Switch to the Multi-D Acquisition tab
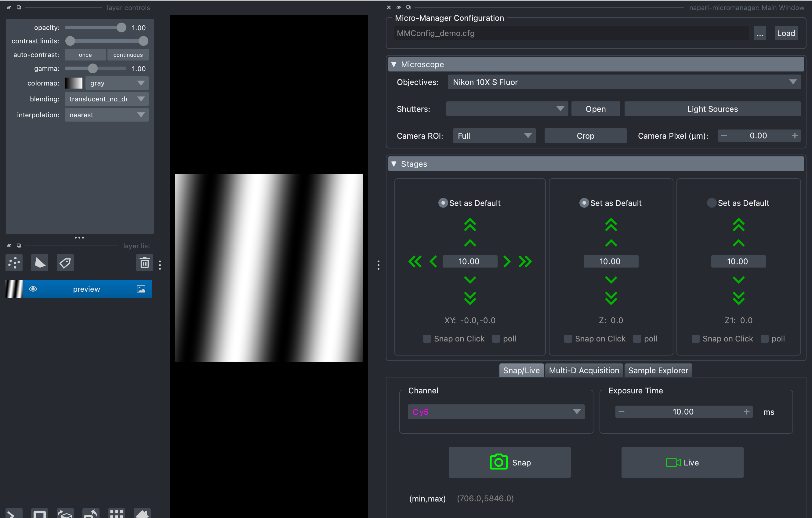 584,370
